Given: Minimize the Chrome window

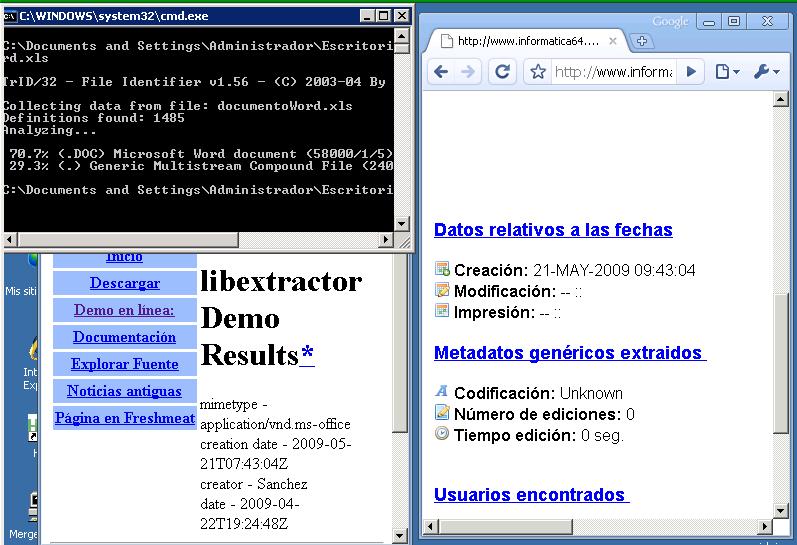Looking at the screenshot, I should (709, 21).
